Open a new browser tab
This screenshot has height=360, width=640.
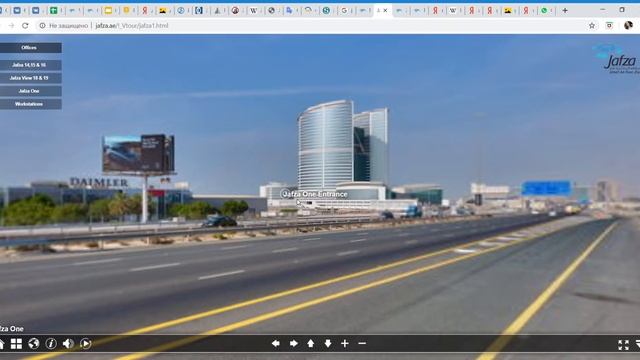[x=565, y=11]
